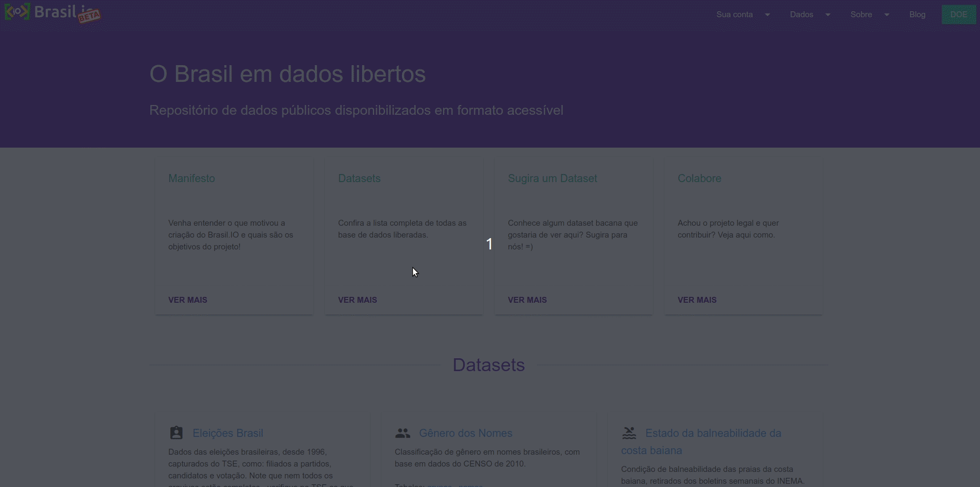This screenshot has height=487, width=980.
Task: Expand the Sobre dropdown arrow
Action: 887,15
